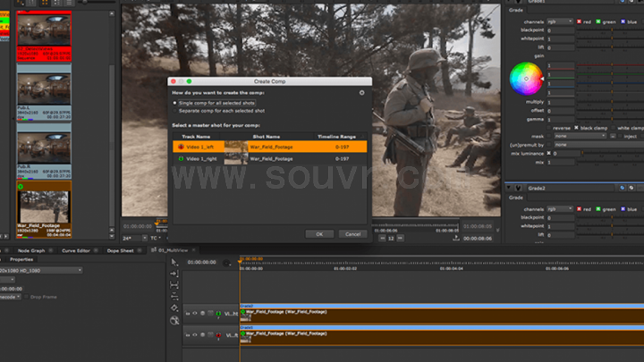Select the razor cut tool in timeline toolbar
The height and width of the screenshot is (362, 644).
pyautogui.click(x=174, y=307)
